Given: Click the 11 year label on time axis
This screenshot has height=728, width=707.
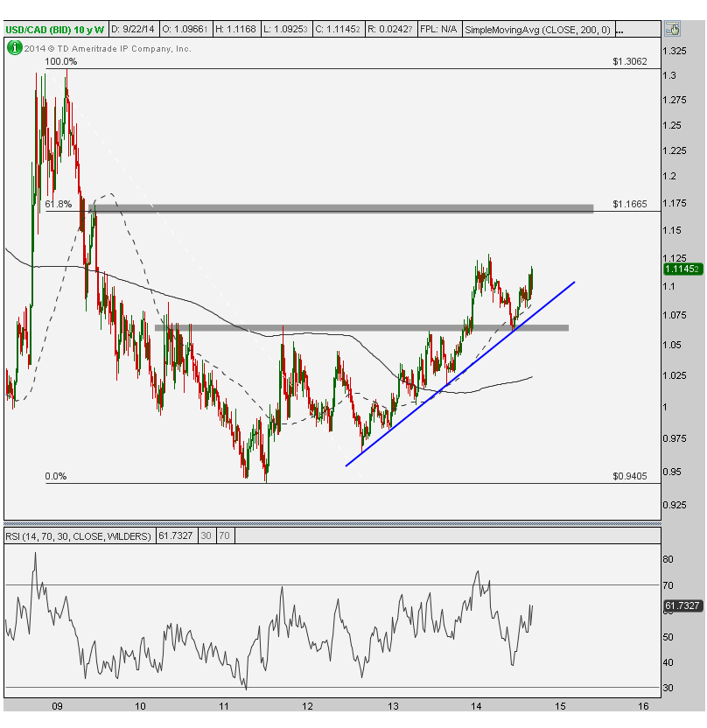Looking at the screenshot, I should pos(224,706).
